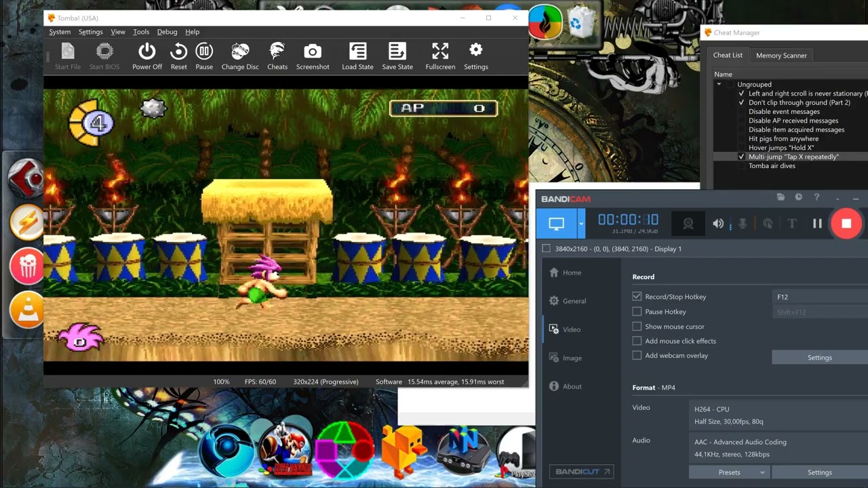Uncheck the Multi-jump Tap X repeatedly cheat
This screenshot has height=488, width=868.
[741, 157]
